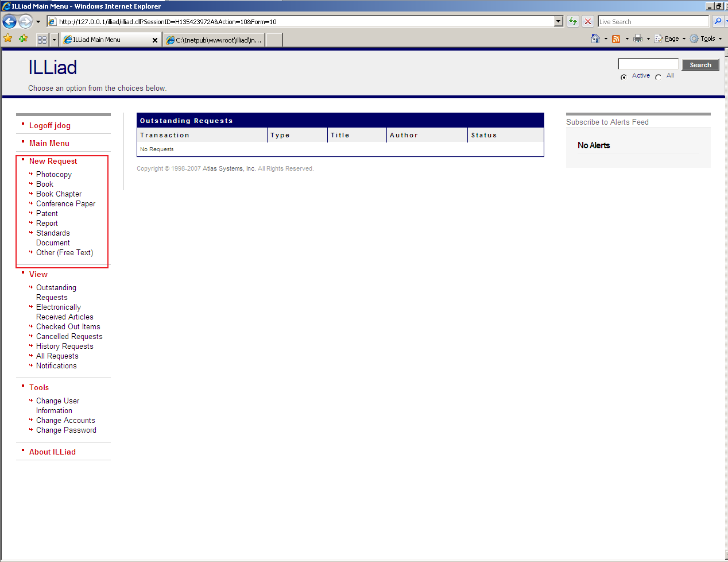Click the Change Password link

(66, 430)
